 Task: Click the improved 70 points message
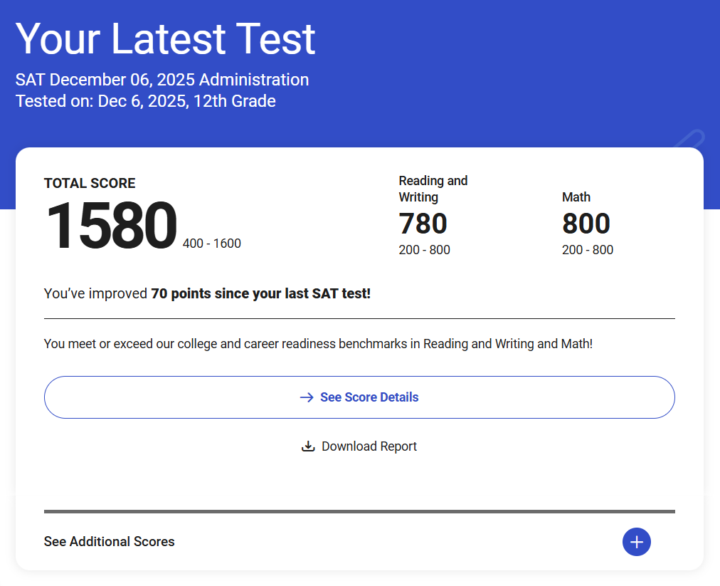pos(207,293)
